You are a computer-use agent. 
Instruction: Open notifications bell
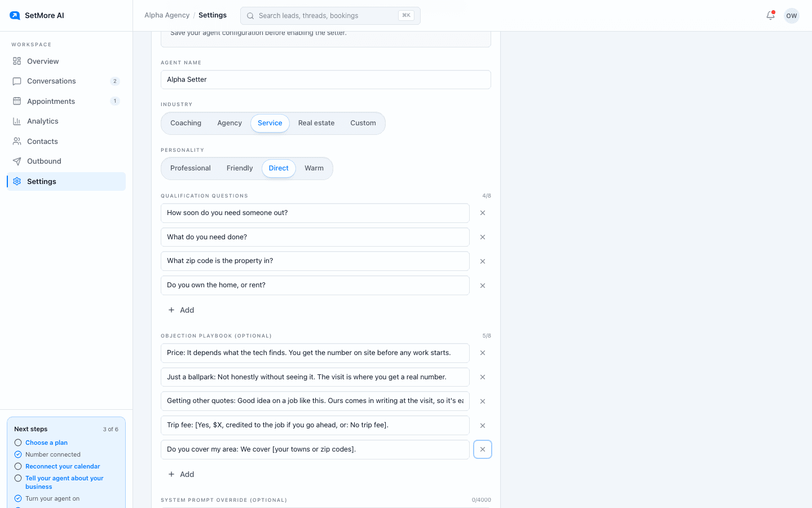[x=770, y=15]
